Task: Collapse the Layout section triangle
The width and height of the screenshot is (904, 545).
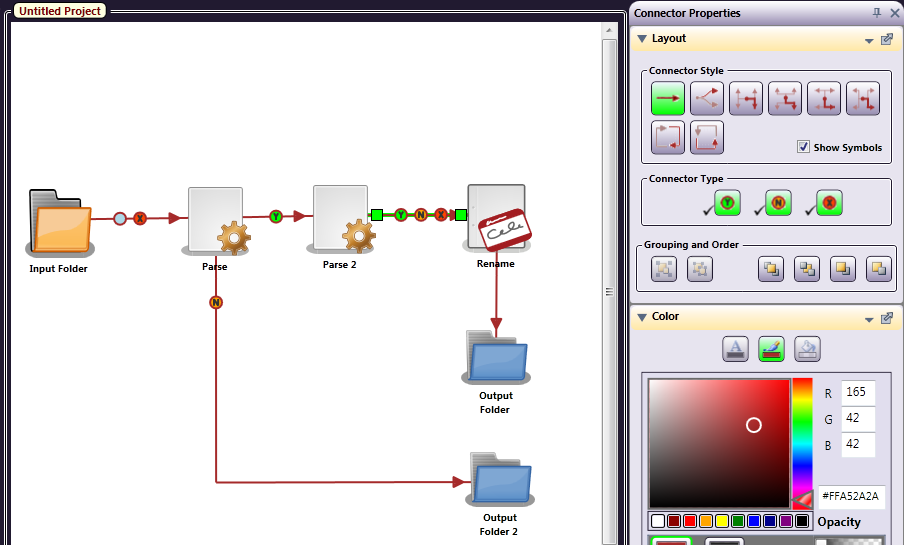Action: pyautogui.click(x=642, y=39)
